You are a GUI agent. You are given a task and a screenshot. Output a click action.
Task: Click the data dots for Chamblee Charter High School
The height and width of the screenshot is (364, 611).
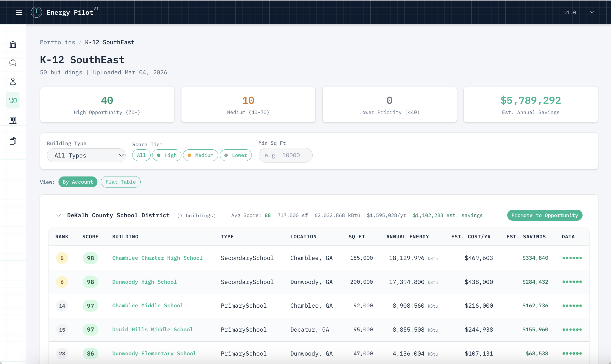pos(572,258)
